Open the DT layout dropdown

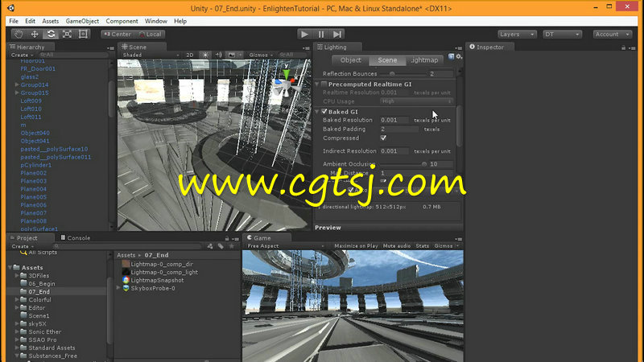point(562,34)
